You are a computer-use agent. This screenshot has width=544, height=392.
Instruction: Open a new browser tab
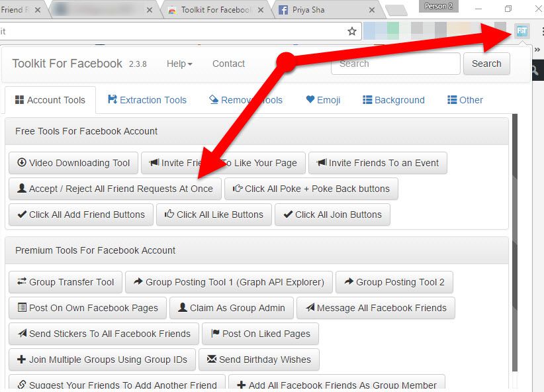tap(396, 10)
